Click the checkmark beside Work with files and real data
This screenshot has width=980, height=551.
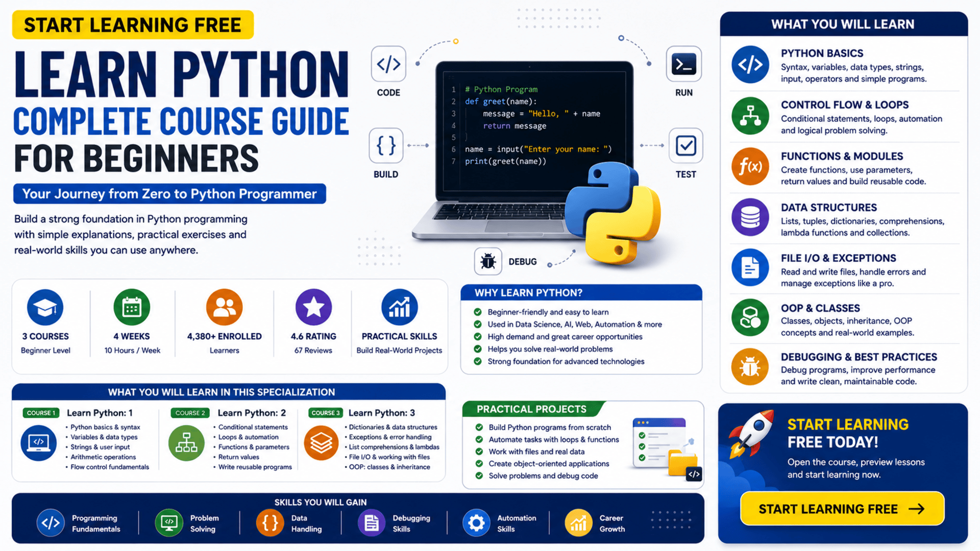pyautogui.click(x=479, y=452)
